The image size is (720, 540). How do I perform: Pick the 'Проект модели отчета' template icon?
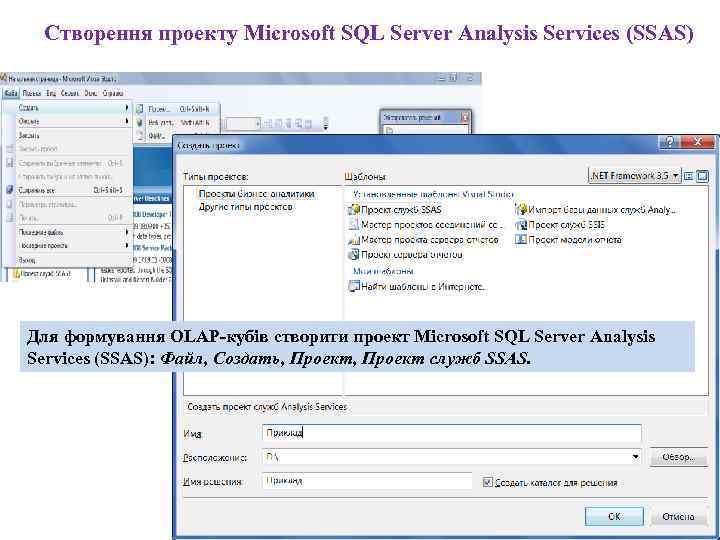521,240
